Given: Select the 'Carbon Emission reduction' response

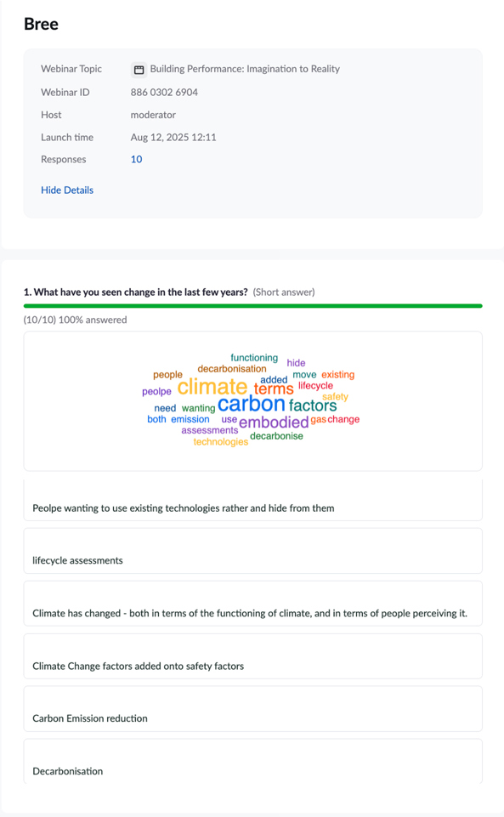Looking at the screenshot, I should point(252,709).
